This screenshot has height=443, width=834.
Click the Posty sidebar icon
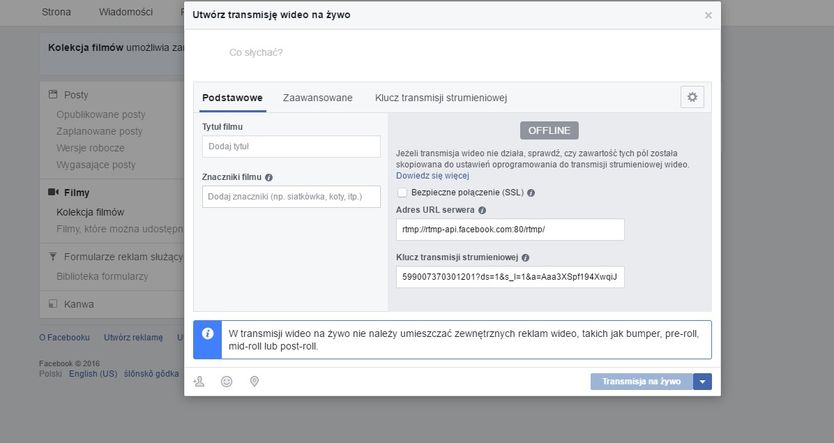[x=53, y=95]
